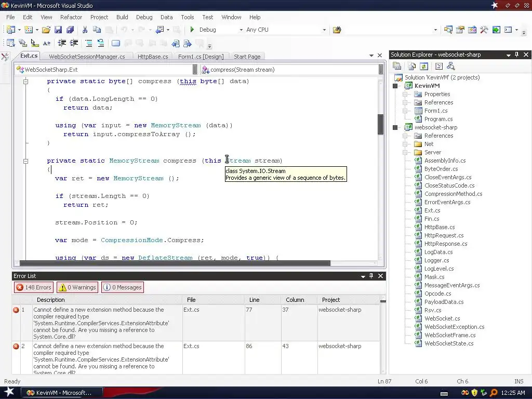Sort errors by Line column header
The width and height of the screenshot is (532, 399).
[x=262, y=300]
